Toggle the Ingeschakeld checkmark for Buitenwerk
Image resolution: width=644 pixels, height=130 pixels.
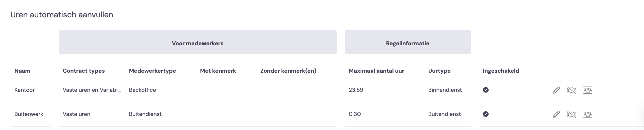(486, 114)
